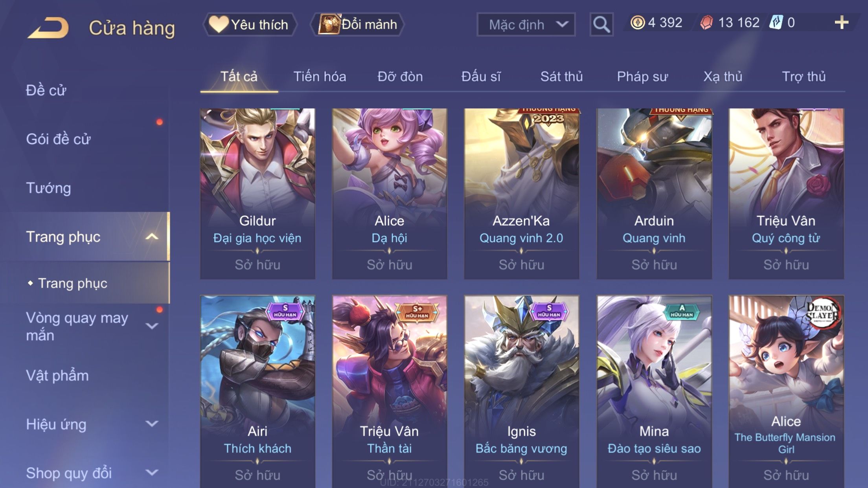The height and width of the screenshot is (488, 868).
Task: Tap the blue voucher ticket icon
Action: click(776, 22)
